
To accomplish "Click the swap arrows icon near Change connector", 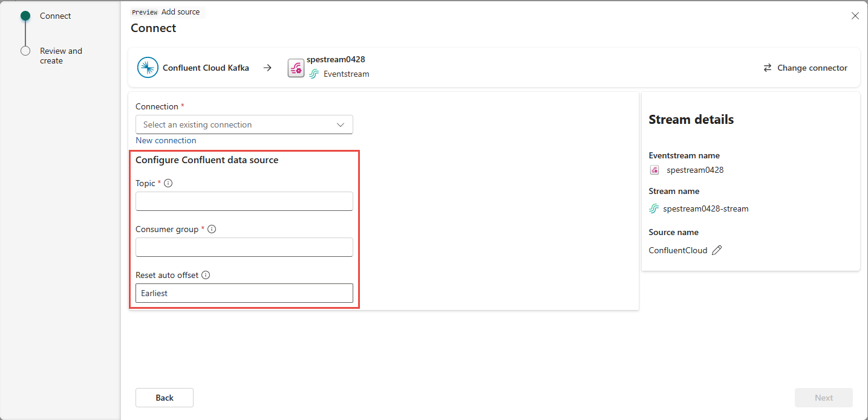I will [x=767, y=68].
